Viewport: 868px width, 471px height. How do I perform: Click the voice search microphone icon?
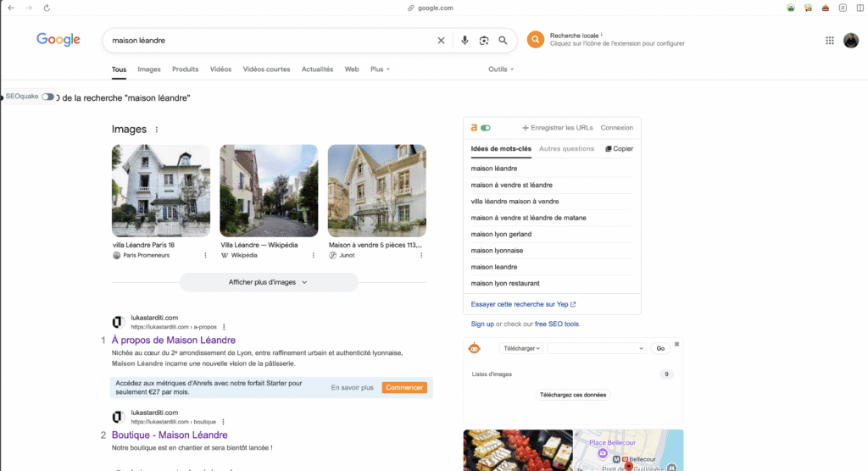(x=465, y=41)
